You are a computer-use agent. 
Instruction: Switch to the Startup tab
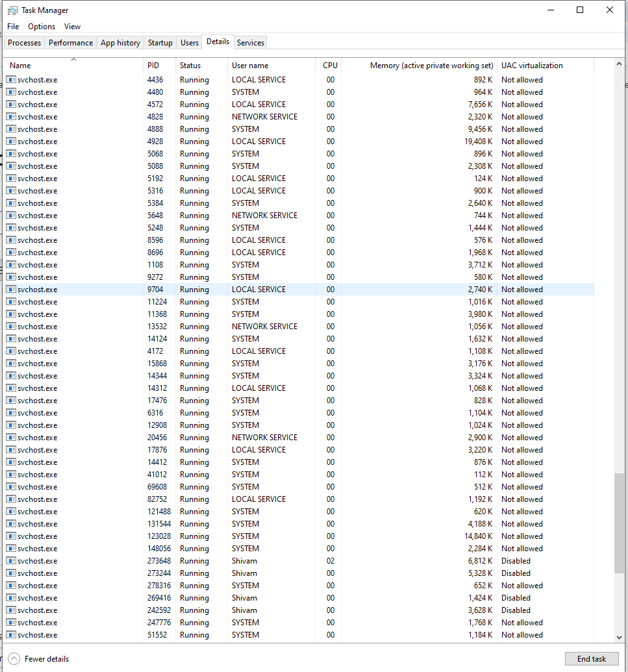(160, 43)
